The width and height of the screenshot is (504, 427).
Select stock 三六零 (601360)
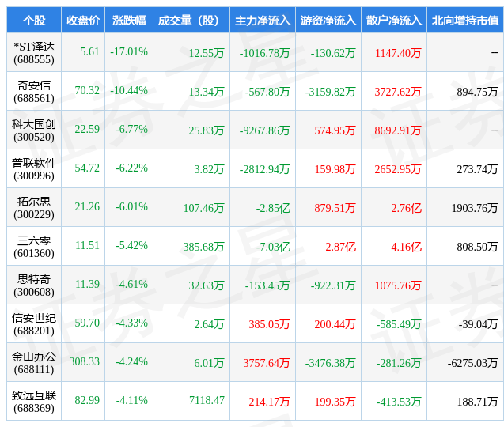pos(34,247)
